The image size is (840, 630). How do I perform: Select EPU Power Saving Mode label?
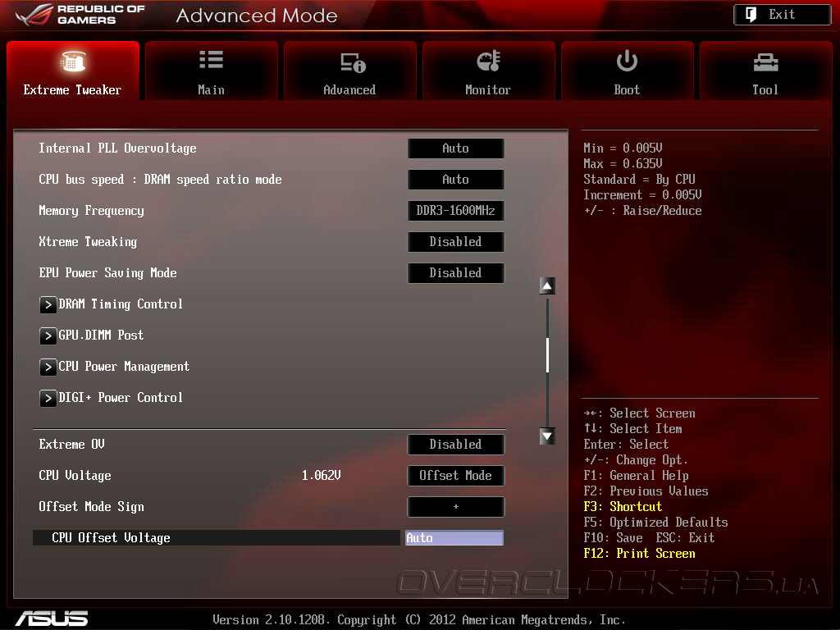(107, 272)
